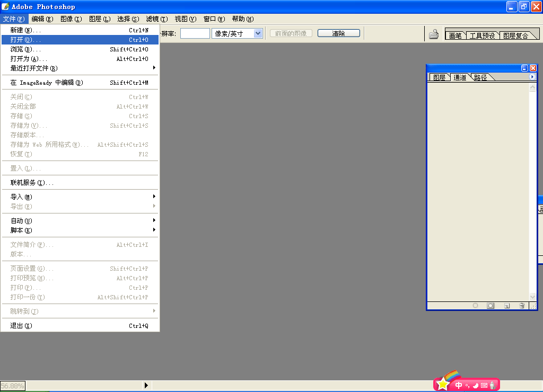Viewport: 543px width, 392px height.
Task: Expand the 自动 submenu
Action: coord(80,221)
